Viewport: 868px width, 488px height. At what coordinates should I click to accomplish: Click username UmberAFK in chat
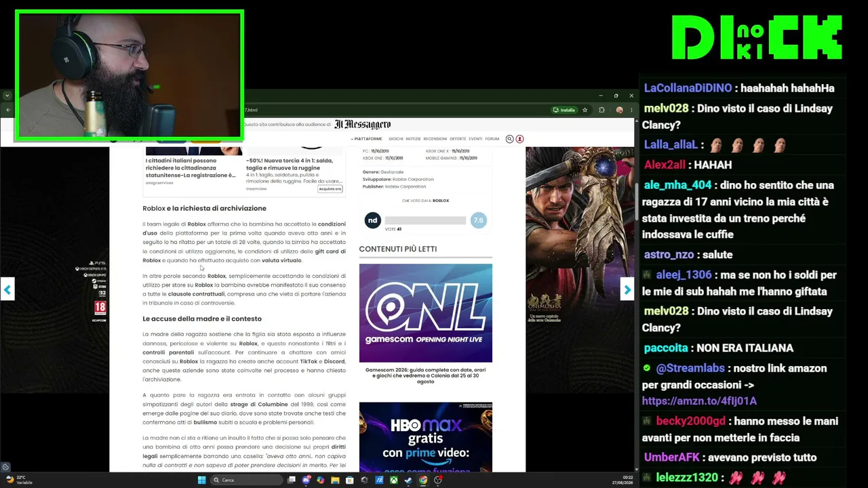coord(672,457)
